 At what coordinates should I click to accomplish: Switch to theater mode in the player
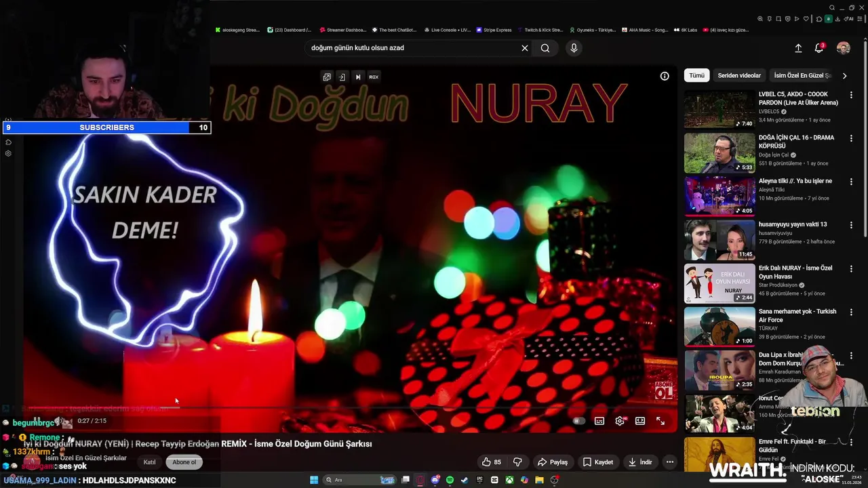[x=640, y=421]
